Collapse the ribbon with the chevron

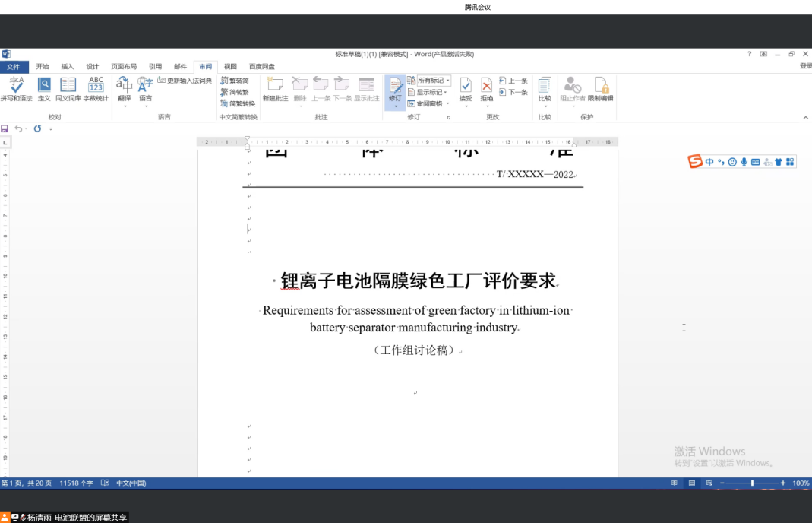pyautogui.click(x=805, y=118)
